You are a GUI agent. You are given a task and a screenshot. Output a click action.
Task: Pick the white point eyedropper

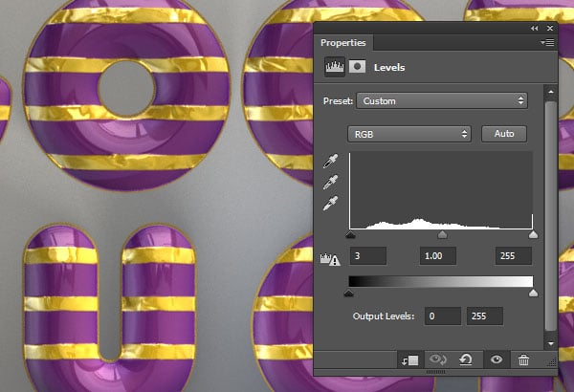coord(331,203)
